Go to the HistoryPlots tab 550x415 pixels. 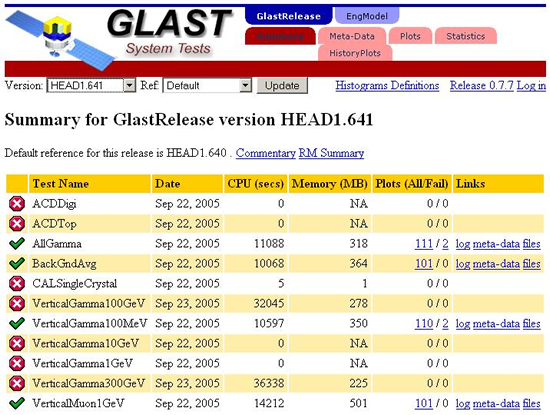pyautogui.click(x=355, y=53)
